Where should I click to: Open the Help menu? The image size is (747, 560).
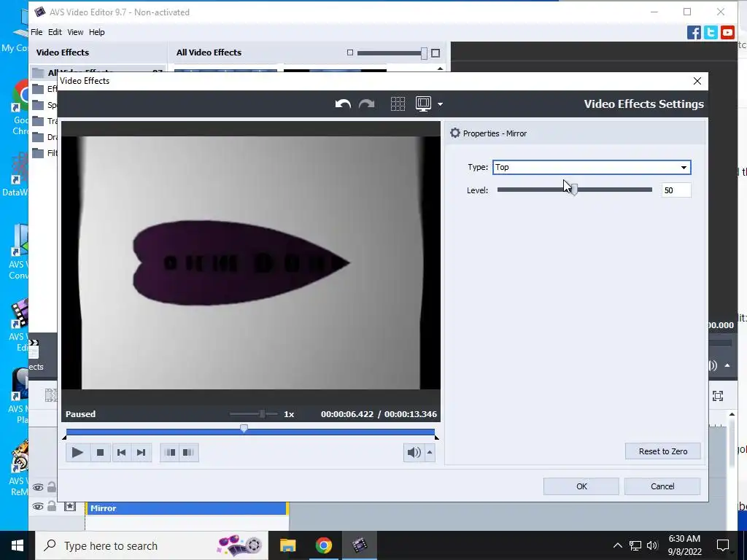pyautogui.click(x=97, y=32)
